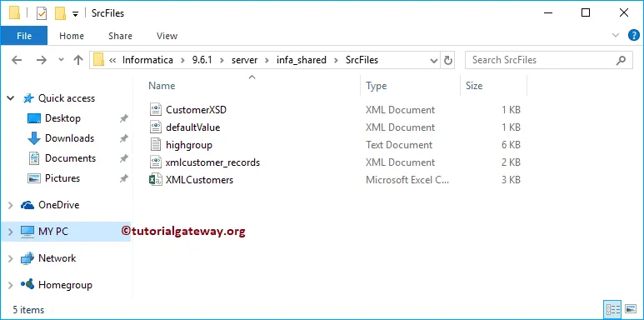Open the File menu

coord(24,36)
